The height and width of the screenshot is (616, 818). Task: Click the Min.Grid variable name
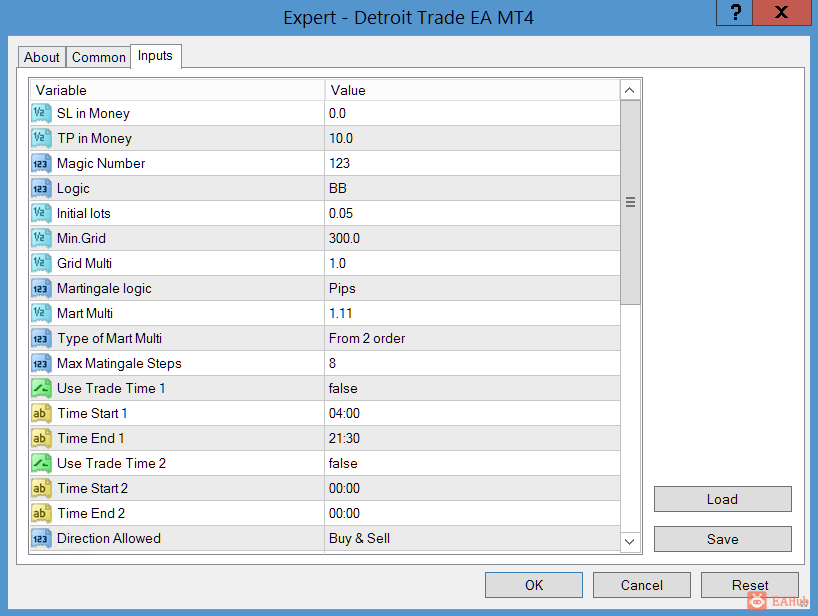pos(81,238)
